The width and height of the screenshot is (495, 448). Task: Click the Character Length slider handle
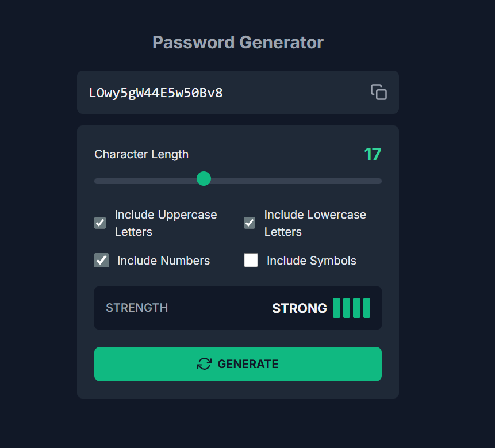(204, 179)
